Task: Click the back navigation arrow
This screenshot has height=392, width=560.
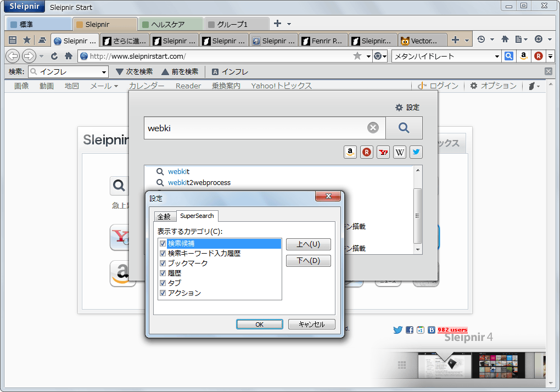Action: click(x=13, y=56)
